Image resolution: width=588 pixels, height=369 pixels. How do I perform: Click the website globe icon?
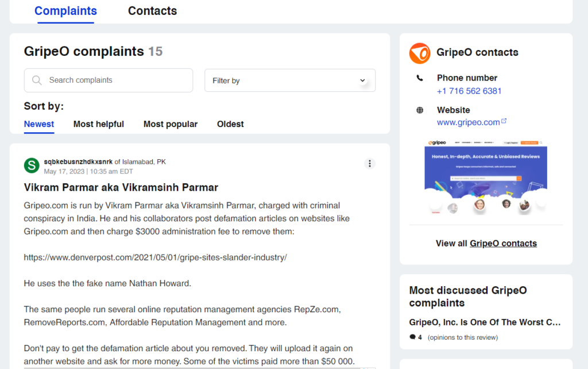[420, 110]
